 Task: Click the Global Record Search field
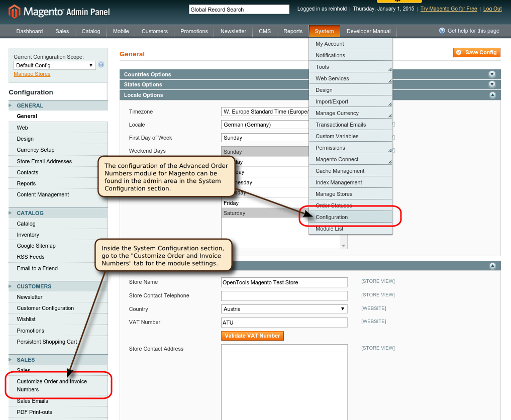point(239,10)
